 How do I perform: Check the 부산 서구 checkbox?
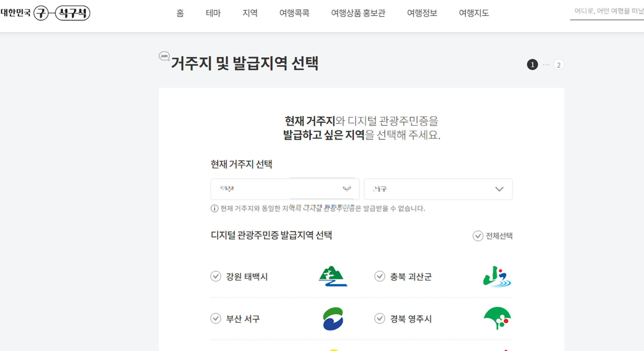pyautogui.click(x=216, y=319)
